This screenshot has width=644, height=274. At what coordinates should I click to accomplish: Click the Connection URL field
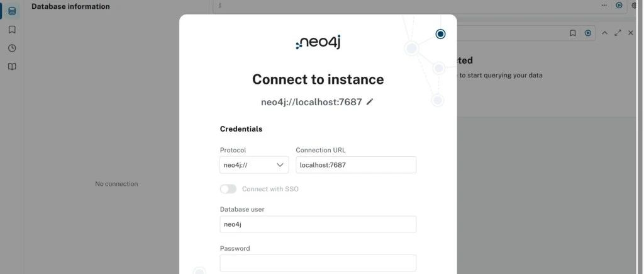356,165
